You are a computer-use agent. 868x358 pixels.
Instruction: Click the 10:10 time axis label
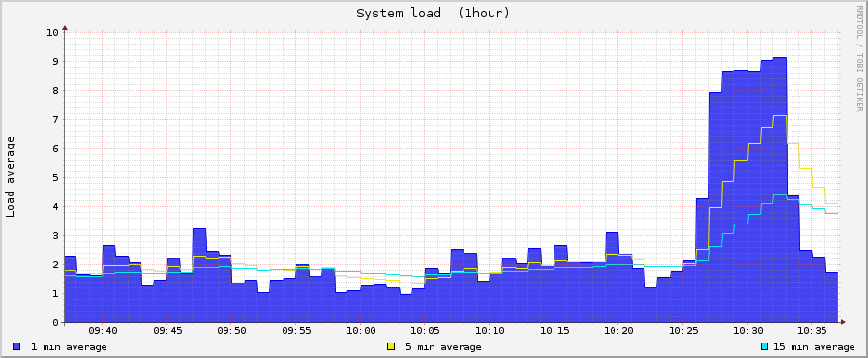point(490,330)
